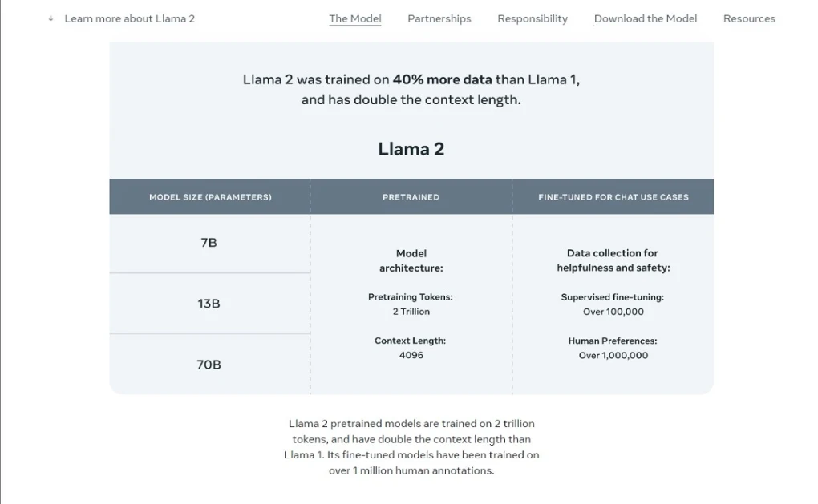This screenshot has height=504, width=818.
Task: Select the Pretraining Tokens: 2 Trillion text
Action: 411,304
